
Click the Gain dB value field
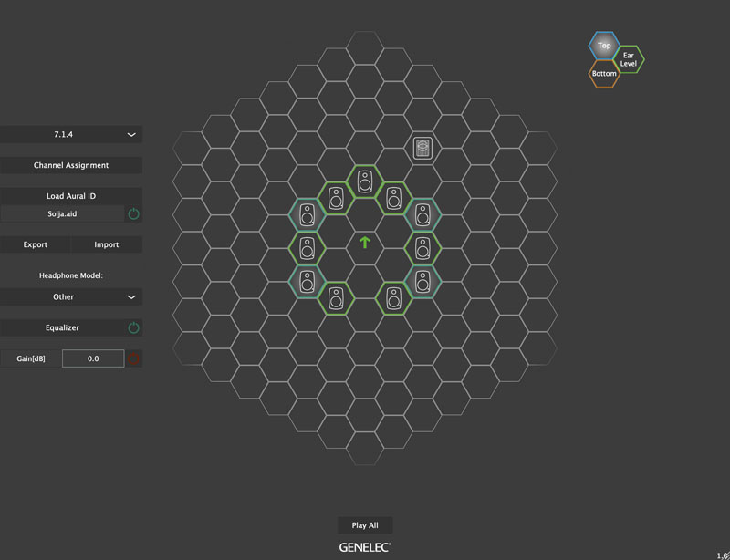(93, 358)
